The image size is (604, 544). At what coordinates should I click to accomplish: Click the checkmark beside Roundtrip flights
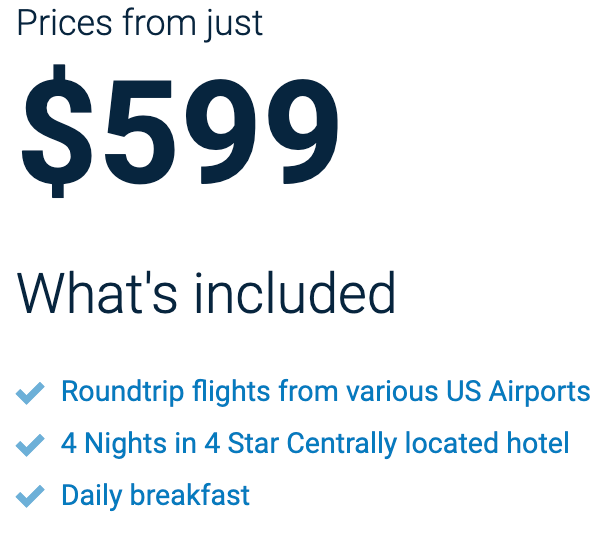[30, 393]
